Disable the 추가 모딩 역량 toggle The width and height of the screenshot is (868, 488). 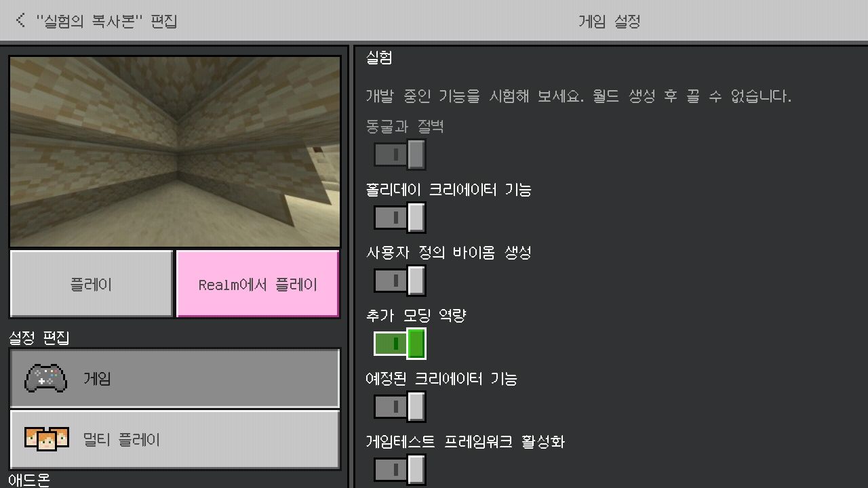click(399, 344)
